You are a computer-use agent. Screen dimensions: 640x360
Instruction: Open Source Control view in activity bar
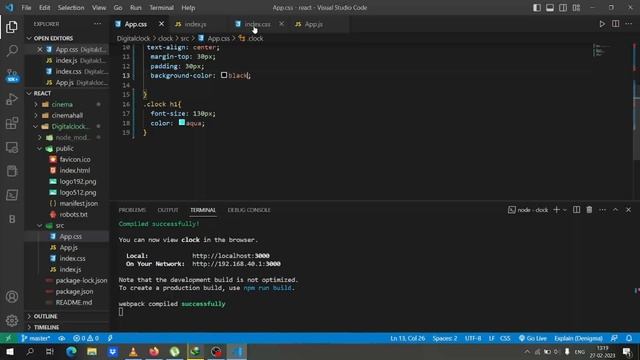point(12,75)
